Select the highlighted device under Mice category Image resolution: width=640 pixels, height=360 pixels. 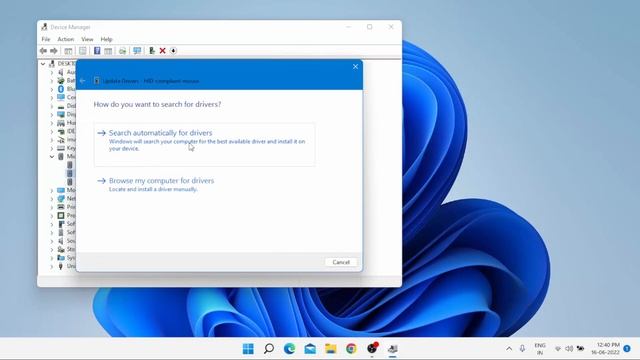pyautogui.click(x=70, y=173)
